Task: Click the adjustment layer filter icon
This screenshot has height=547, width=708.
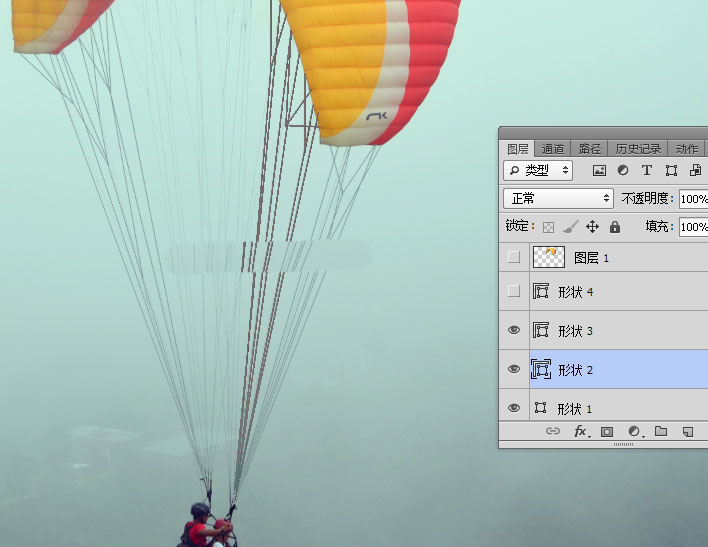Action: (x=623, y=171)
